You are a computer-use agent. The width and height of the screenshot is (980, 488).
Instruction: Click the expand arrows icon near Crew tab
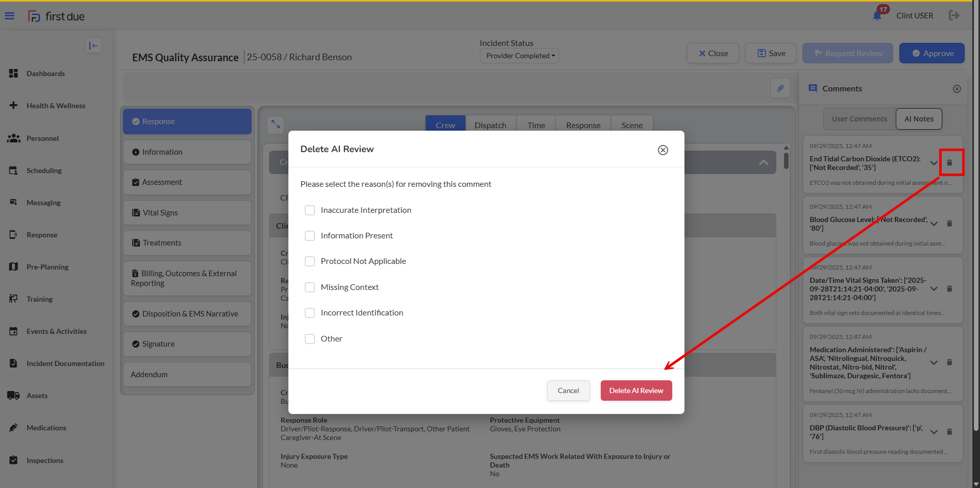pyautogui.click(x=276, y=124)
